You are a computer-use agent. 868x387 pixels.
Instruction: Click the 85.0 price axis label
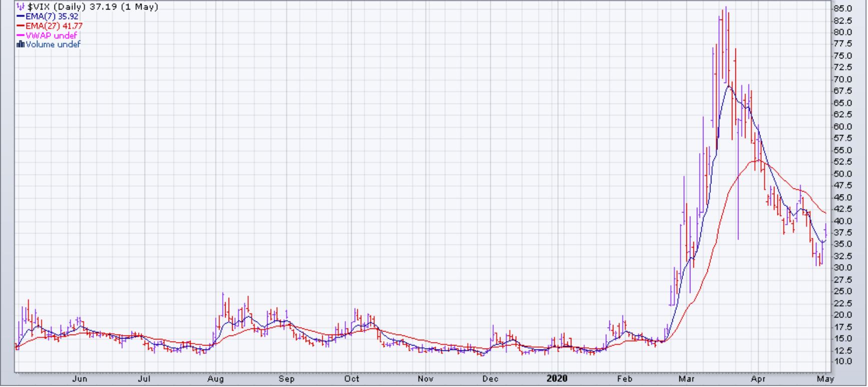click(x=842, y=8)
